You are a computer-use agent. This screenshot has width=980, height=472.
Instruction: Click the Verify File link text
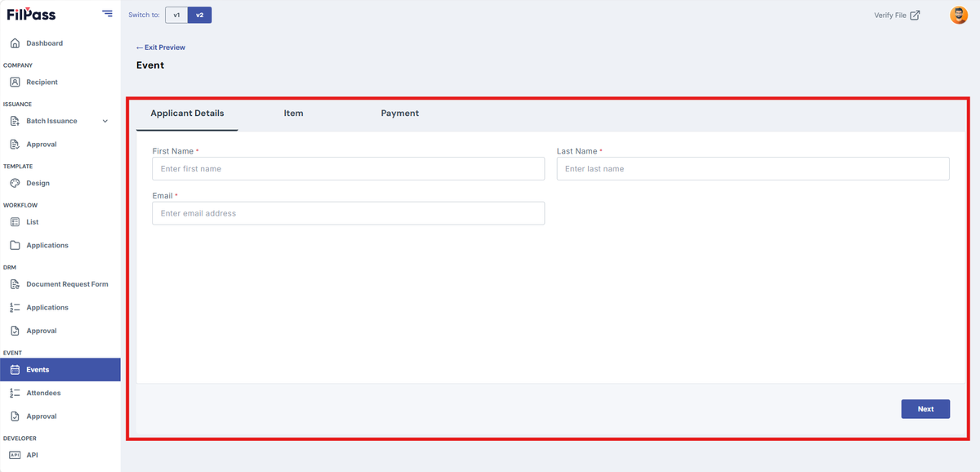890,15
